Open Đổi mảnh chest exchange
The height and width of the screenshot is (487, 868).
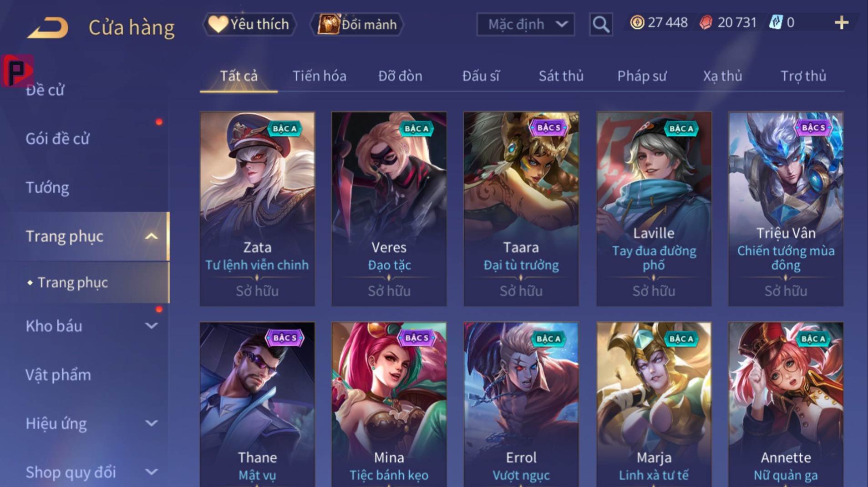point(356,24)
